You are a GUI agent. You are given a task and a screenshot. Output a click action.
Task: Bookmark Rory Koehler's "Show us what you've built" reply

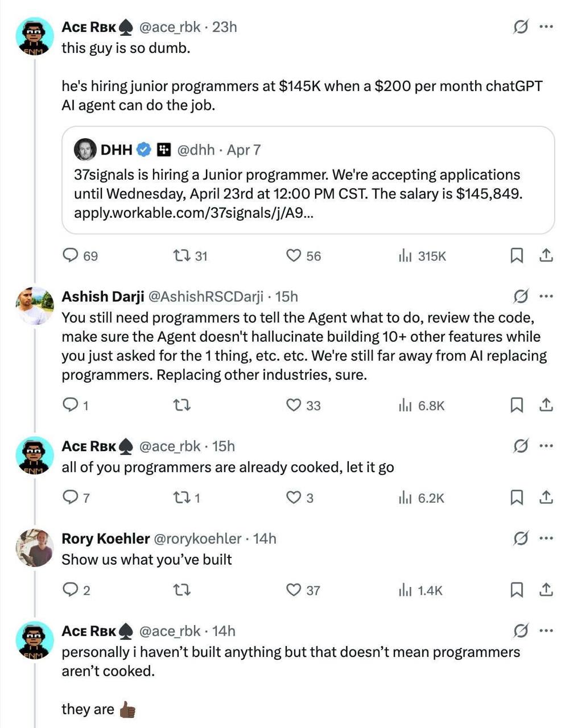click(516, 590)
